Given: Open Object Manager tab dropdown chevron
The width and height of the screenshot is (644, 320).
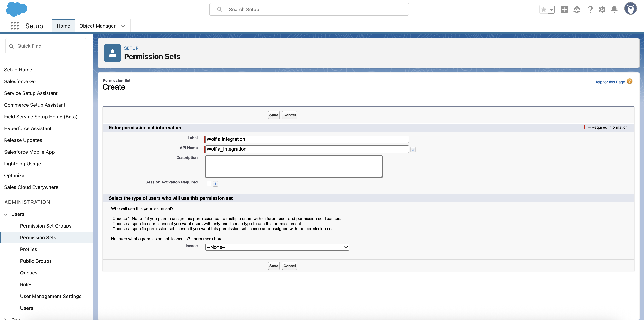Looking at the screenshot, I should (123, 26).
